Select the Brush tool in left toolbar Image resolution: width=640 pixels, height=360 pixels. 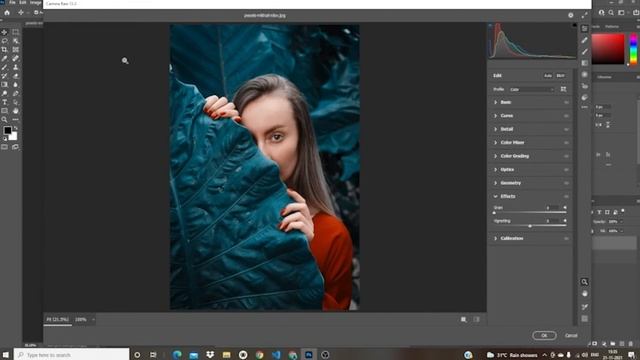pos(4,67)
